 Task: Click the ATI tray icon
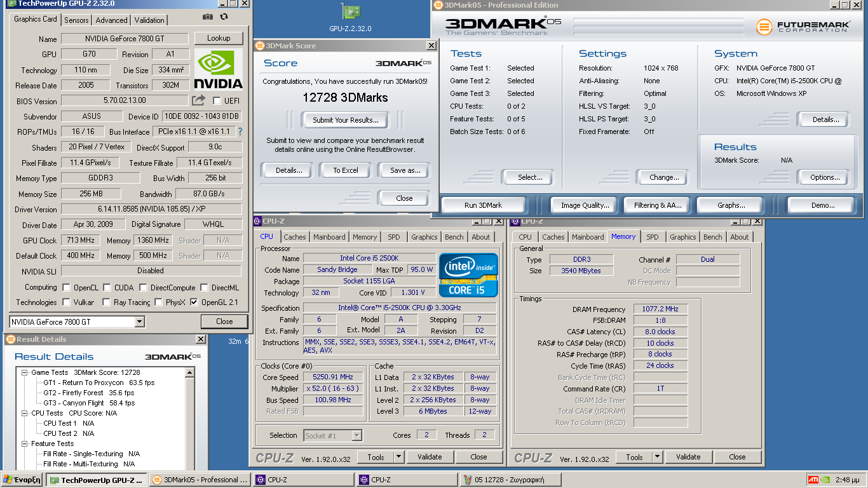coord(813,480)
